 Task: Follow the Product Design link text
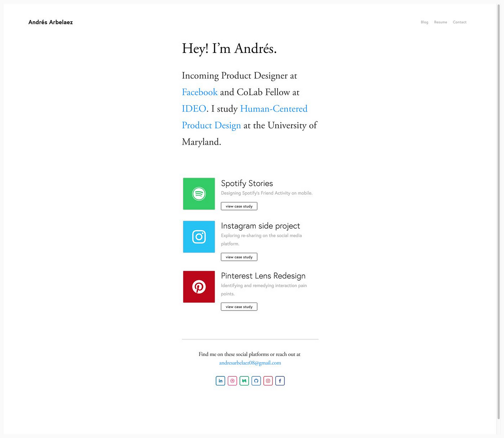pos(211,125)
